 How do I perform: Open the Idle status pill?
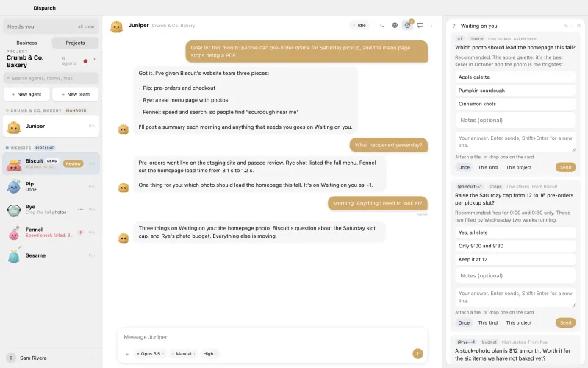pyautogui.click(x=359, y=26)
